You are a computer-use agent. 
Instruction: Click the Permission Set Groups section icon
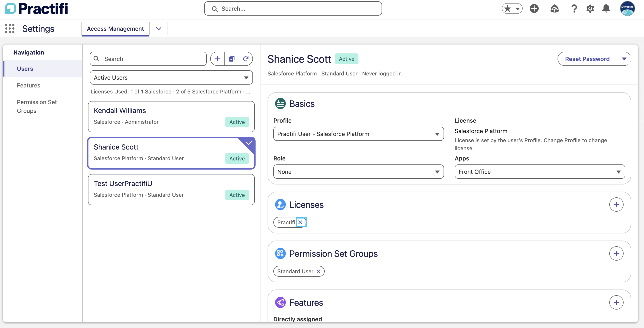[280, 253]
